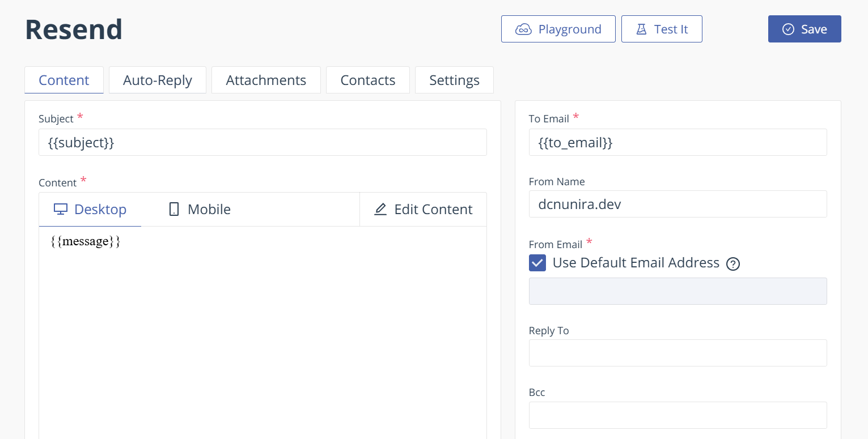Click the Reply To input box
Image resolution: width=868 pixels, height=439 pixels.
678,353
